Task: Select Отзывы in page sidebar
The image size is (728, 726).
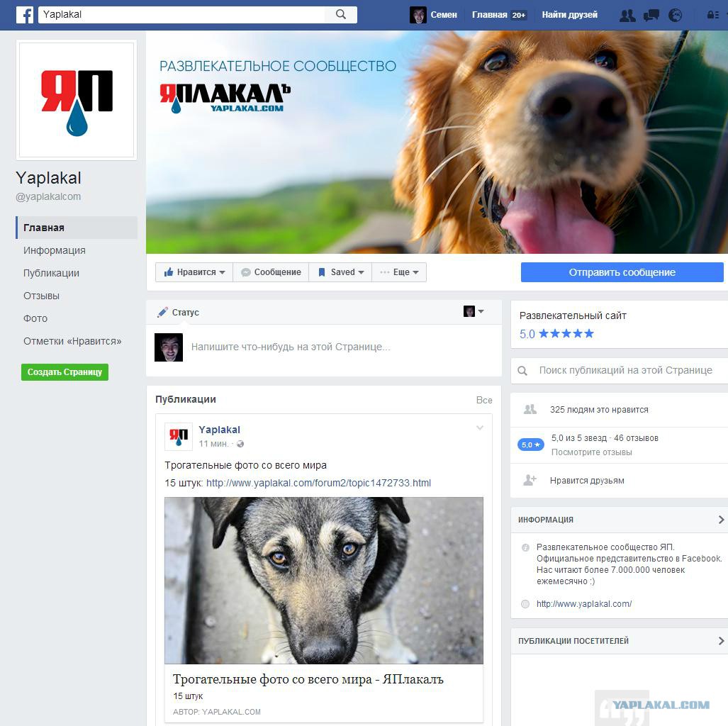Action: 41,296
